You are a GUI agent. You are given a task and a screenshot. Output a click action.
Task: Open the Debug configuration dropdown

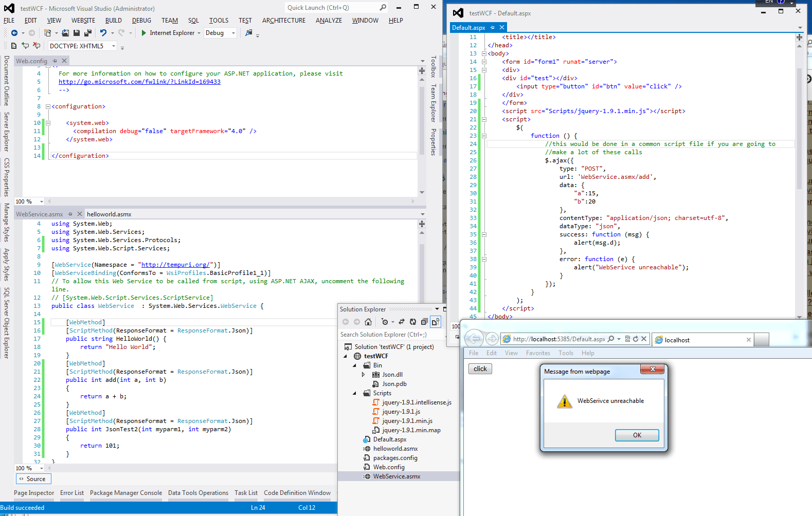click(x=233, y=33)
